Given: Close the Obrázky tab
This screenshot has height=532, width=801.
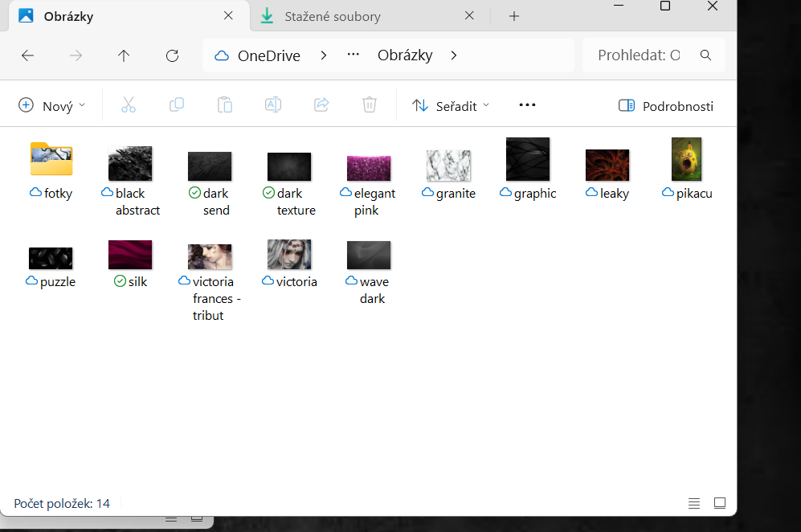Looking at the screenshot, I should 228,16.
